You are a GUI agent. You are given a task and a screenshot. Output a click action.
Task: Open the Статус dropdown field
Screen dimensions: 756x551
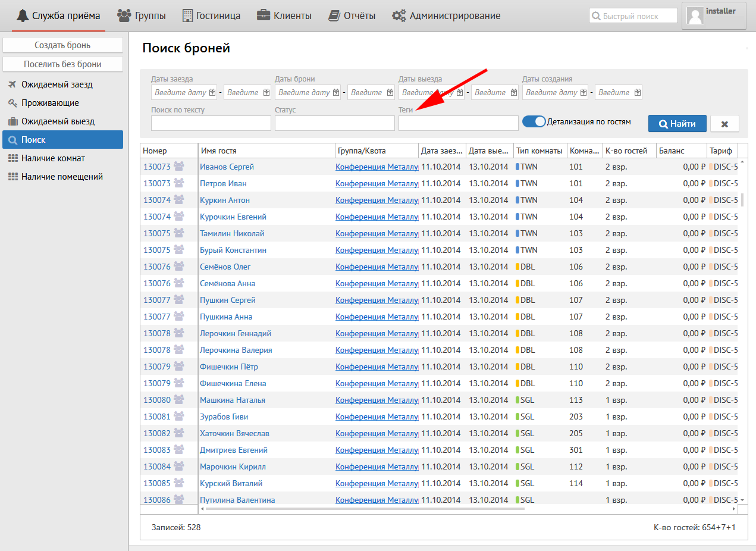point(334,123)
